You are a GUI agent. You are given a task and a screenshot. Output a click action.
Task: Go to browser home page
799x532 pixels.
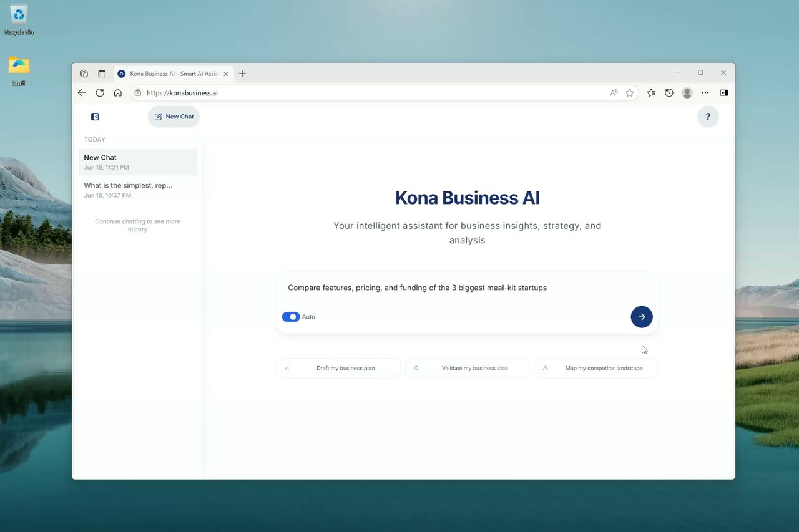(117, 93)
